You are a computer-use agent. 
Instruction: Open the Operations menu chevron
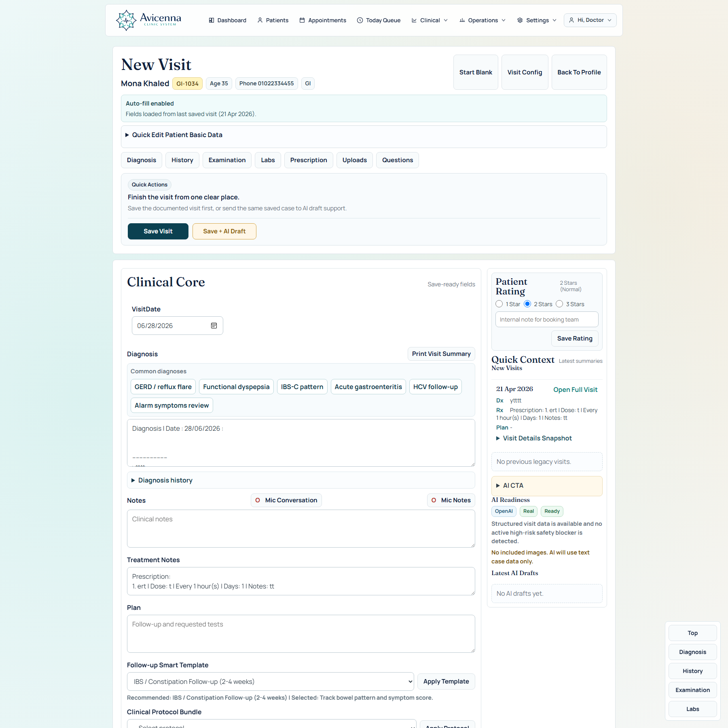click(504, 20)
